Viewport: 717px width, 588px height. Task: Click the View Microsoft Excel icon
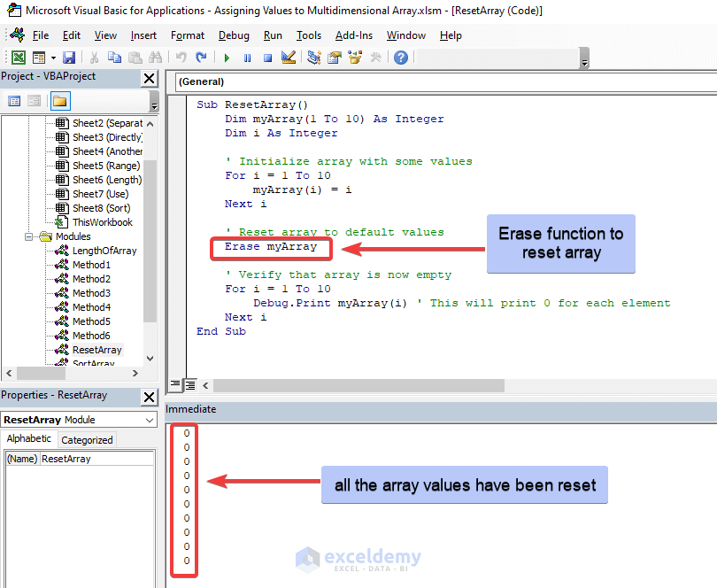[x=19, y=57]
